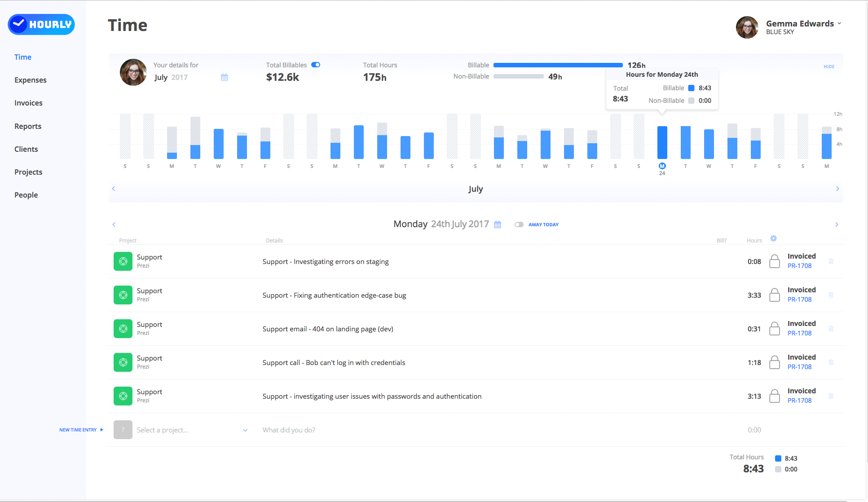
Task: Go to previous day with the left chevron
Action: pyautogui.click(x=114, y=225)
